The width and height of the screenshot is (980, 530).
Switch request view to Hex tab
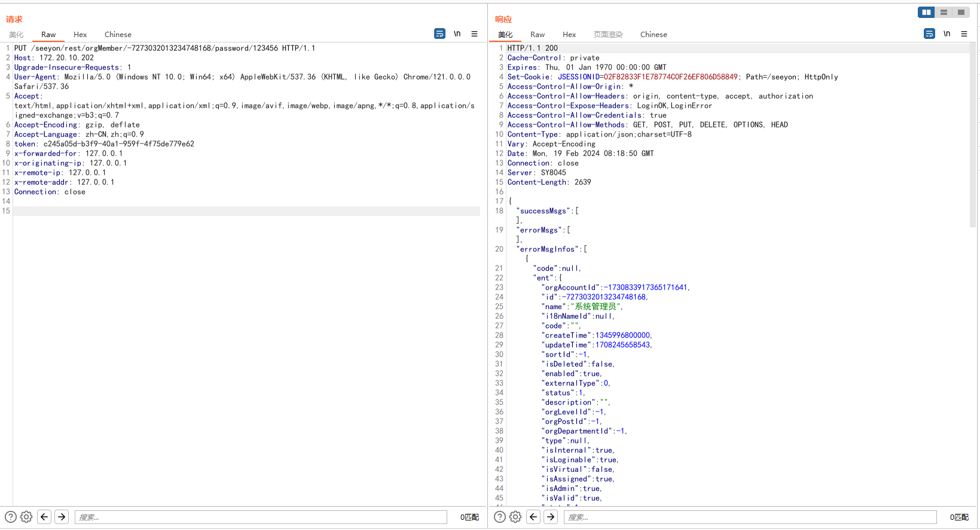coord(80,35)
